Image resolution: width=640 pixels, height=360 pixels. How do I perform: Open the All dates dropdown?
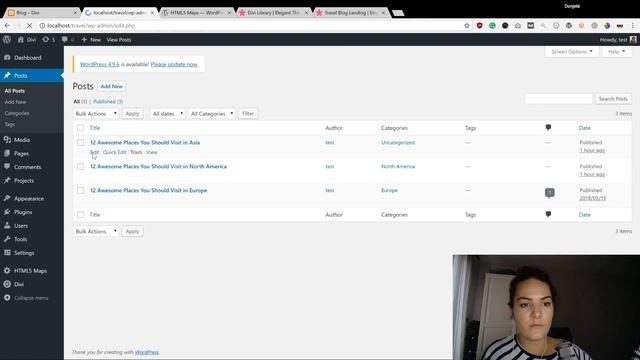167,113
